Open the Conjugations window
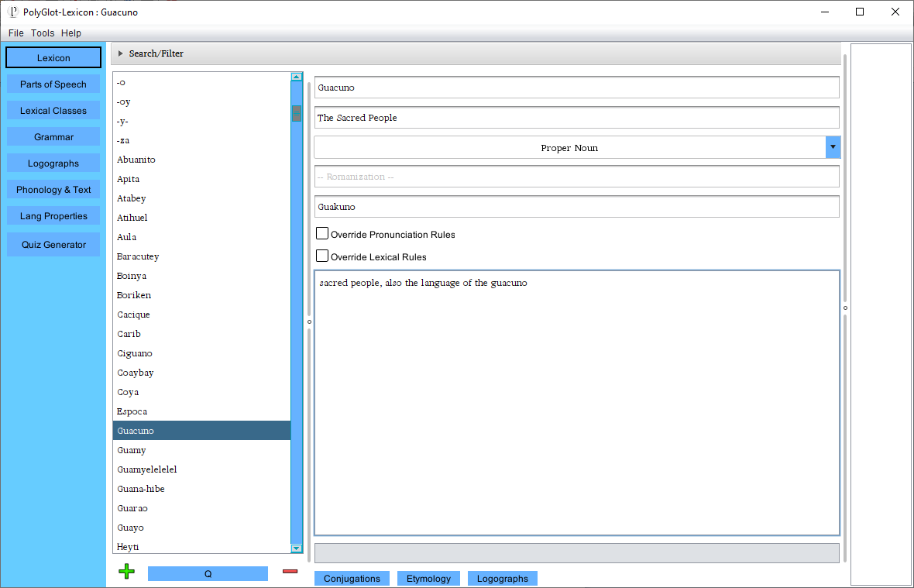 352,579
